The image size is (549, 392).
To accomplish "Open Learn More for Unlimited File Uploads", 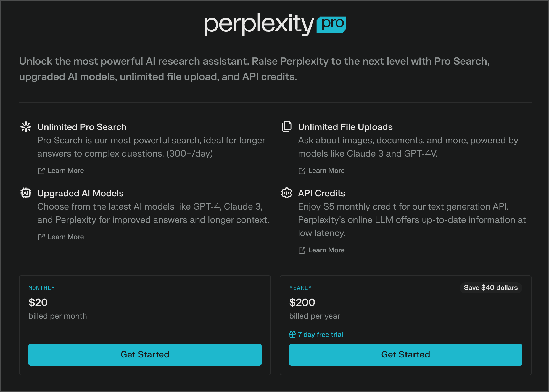I will (326, 171).
